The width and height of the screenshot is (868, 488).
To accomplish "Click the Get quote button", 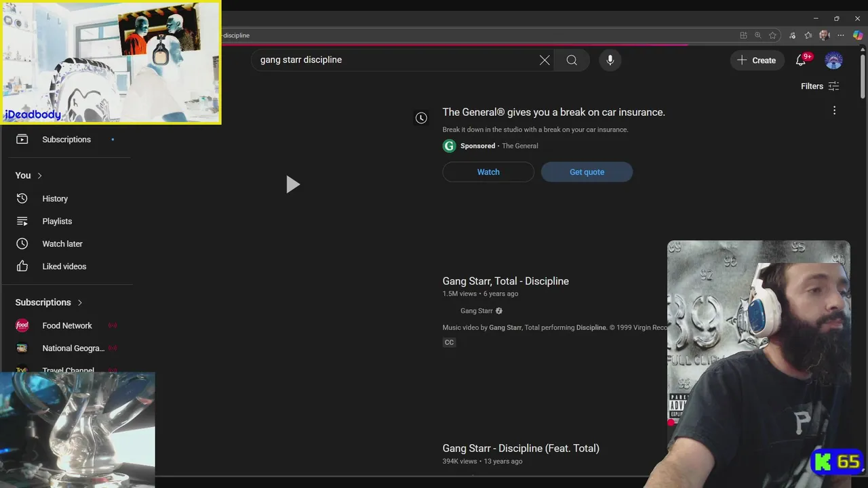I will click(x=587, y=172).
